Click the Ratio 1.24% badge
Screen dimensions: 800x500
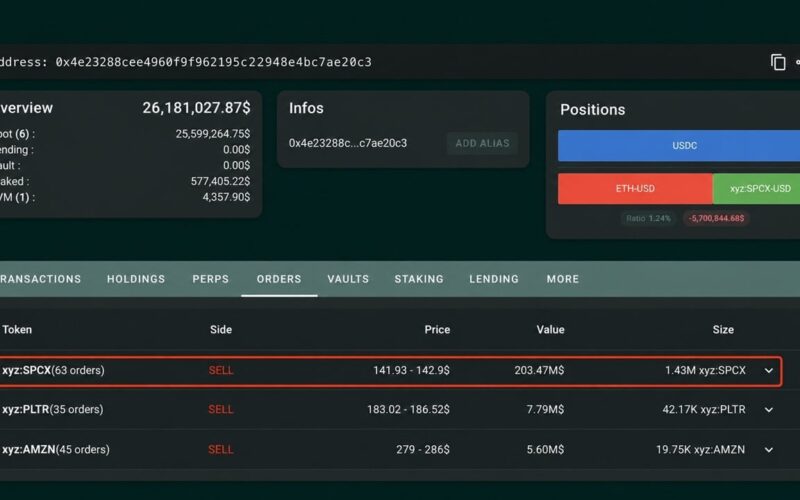coord(648,218)
